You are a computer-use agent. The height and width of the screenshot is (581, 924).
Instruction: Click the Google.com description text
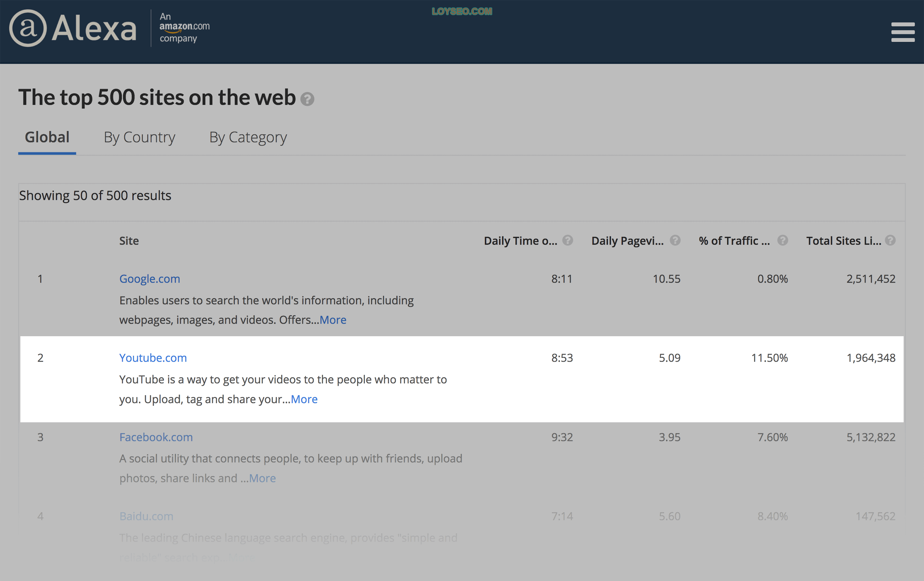tap(266, 310)
